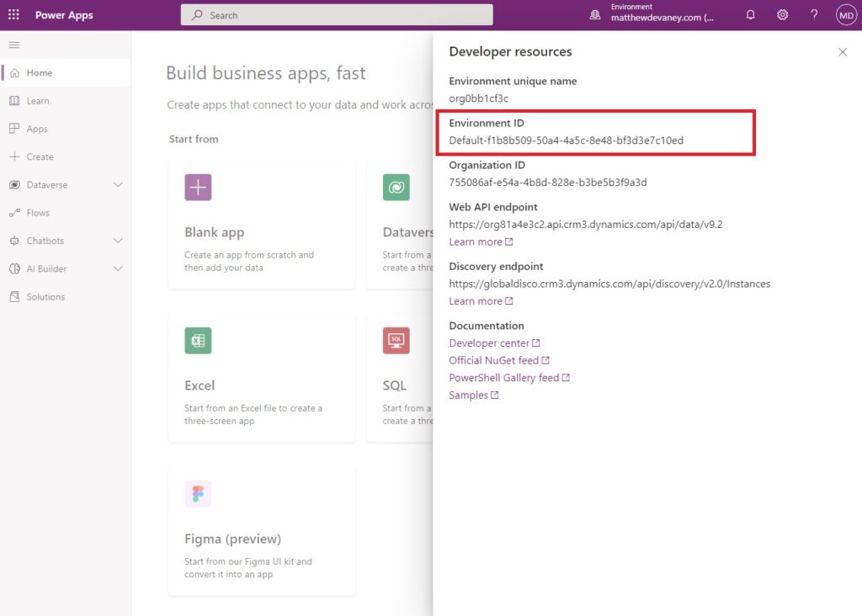Viewport: 862px width, 616px height.
Task: Collapse the left navigation hamburger menu
Action: point(14,45)
